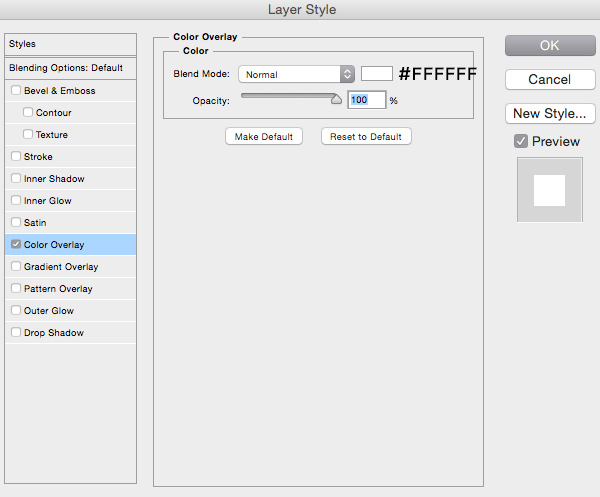Enable the Satin checkbox
This screenshot has width=600, height=497.
point(16,222)
